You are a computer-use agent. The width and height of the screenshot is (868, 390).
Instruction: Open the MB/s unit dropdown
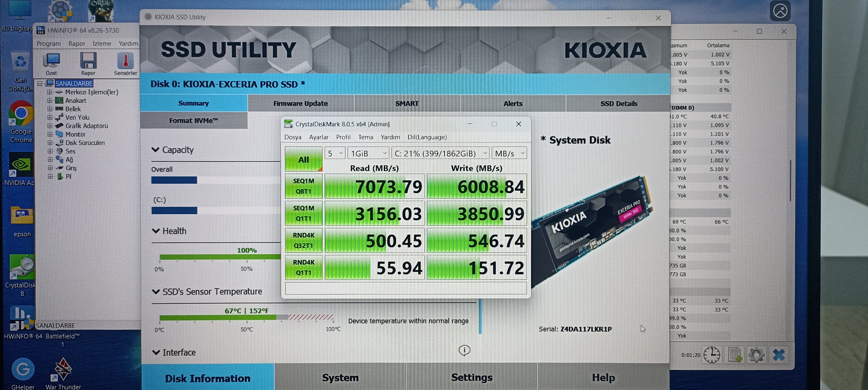[509, 153]
